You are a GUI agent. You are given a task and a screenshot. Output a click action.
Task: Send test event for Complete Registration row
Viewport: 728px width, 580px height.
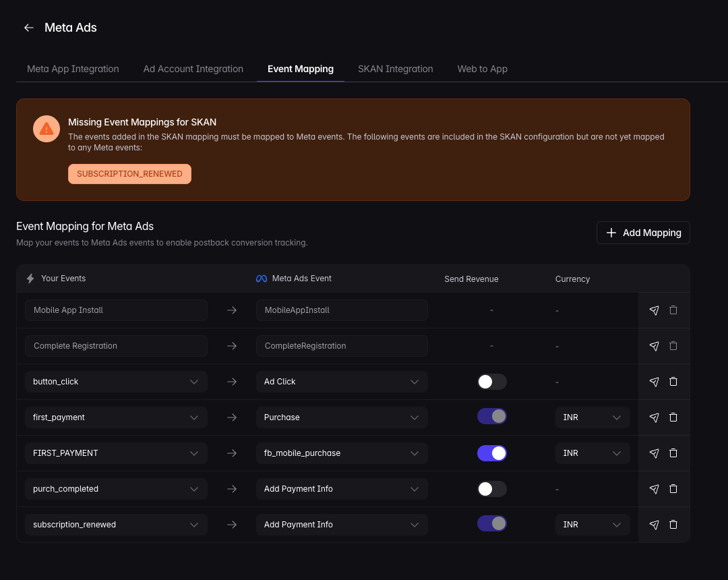pos(654,346)
